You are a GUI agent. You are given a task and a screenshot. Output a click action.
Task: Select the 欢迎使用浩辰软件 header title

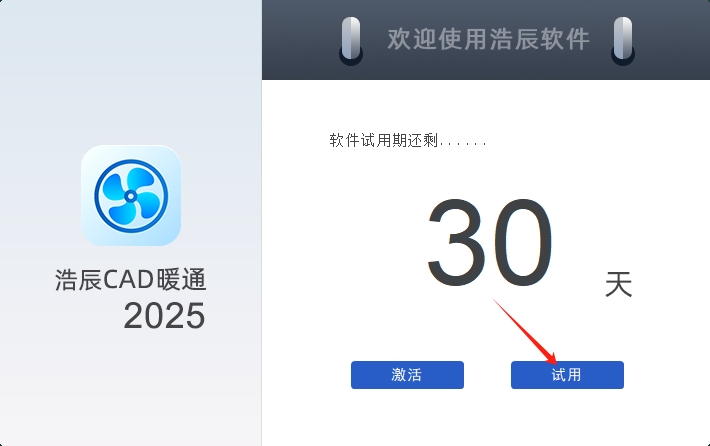point(489,39)
